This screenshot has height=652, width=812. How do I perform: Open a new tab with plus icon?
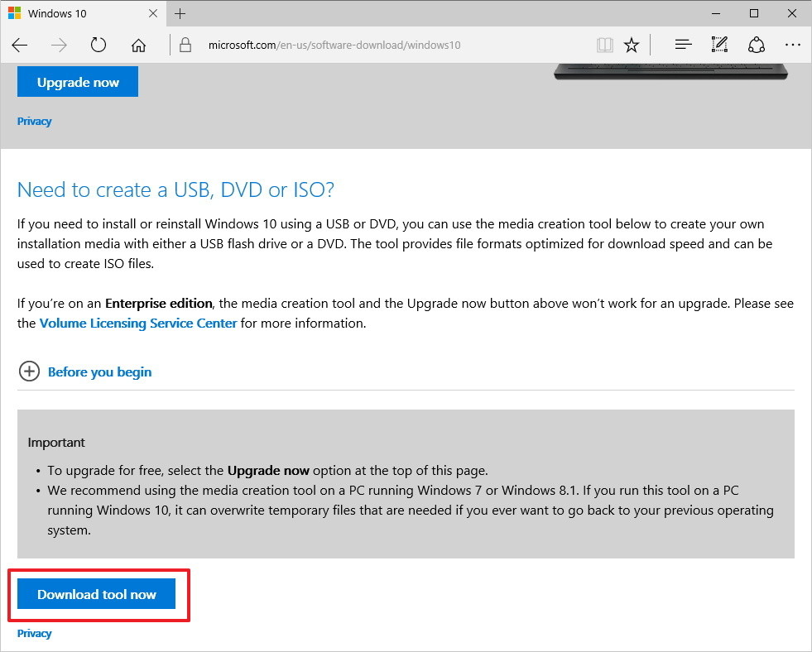180,13
